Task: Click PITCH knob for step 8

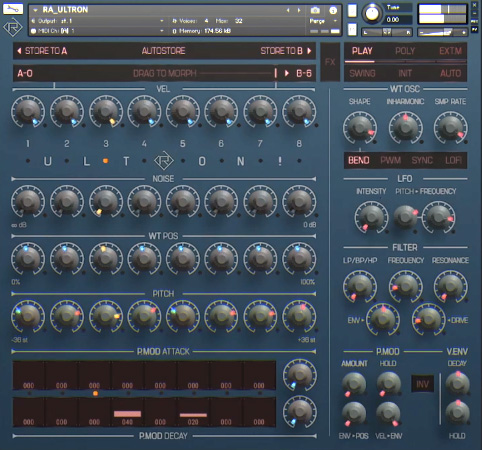Action: pyautogui.click(x=299, y=316)
